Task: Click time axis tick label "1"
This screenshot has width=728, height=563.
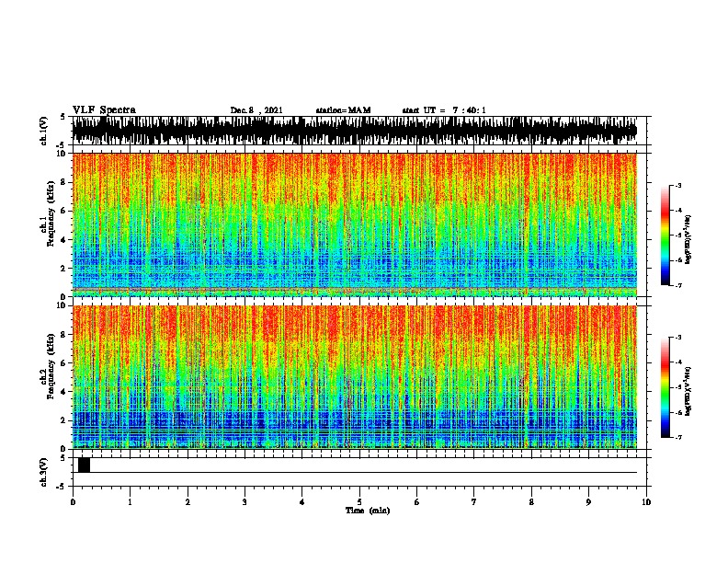Action: click(x=130, y=502)
